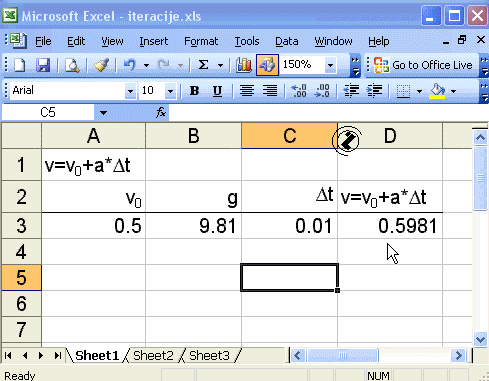Save the workbook with the floppy icon
The height and width of the screenshot is (381, 489).
point(43,65)
